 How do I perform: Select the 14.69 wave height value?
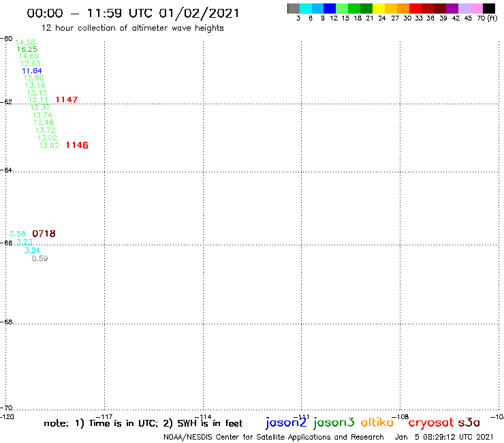pos(29,56)
